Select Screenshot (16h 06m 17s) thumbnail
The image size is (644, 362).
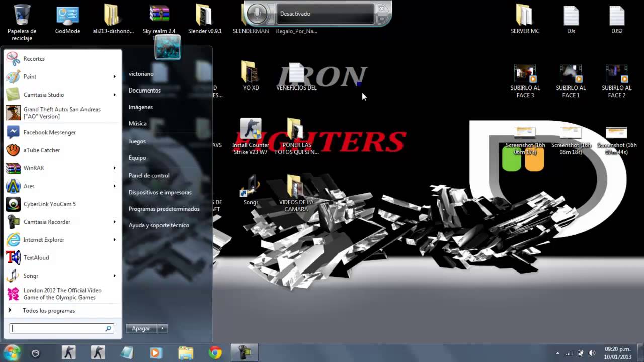525,141
